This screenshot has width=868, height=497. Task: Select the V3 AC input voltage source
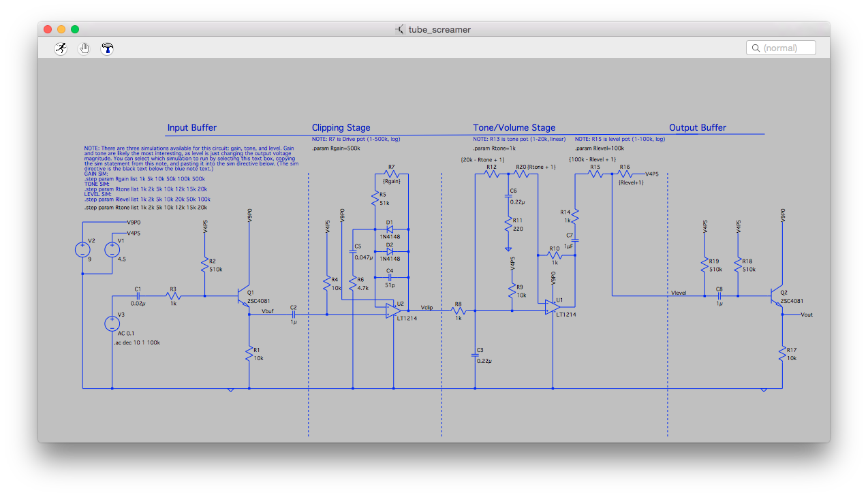(x=112, y=323)
